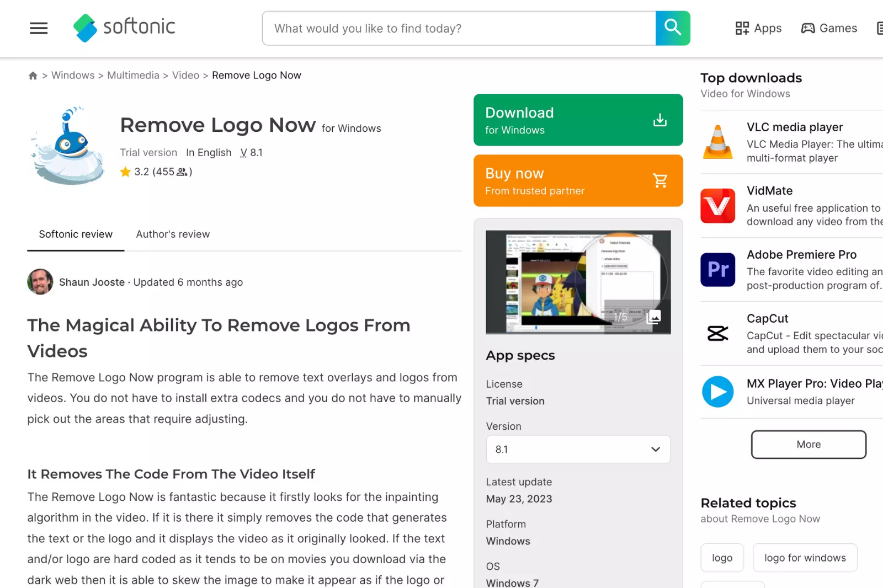This screenshot has width=883, height=588.
Task: Select 'logo for windows' topic tag
Action: tap(805, 558)
